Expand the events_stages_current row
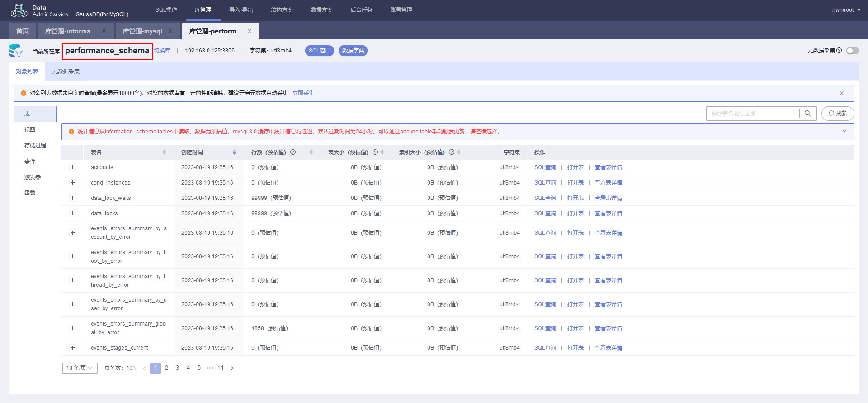The width and height of the screenshot is (868, 403). 72,348
